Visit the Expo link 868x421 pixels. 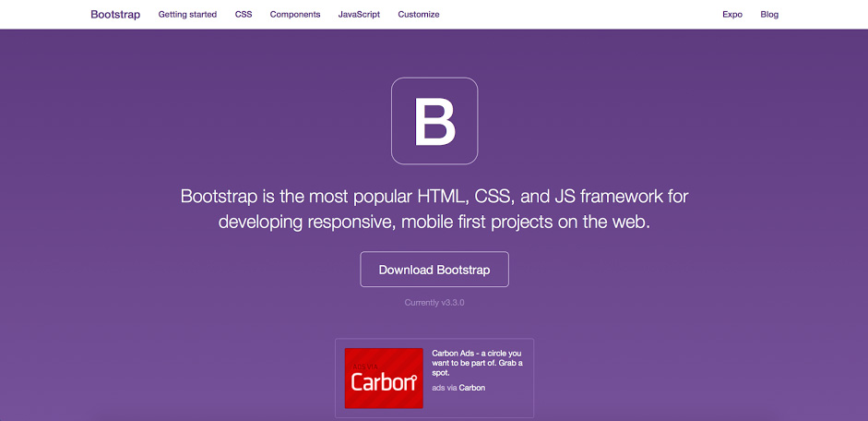[x=731, y=15]
